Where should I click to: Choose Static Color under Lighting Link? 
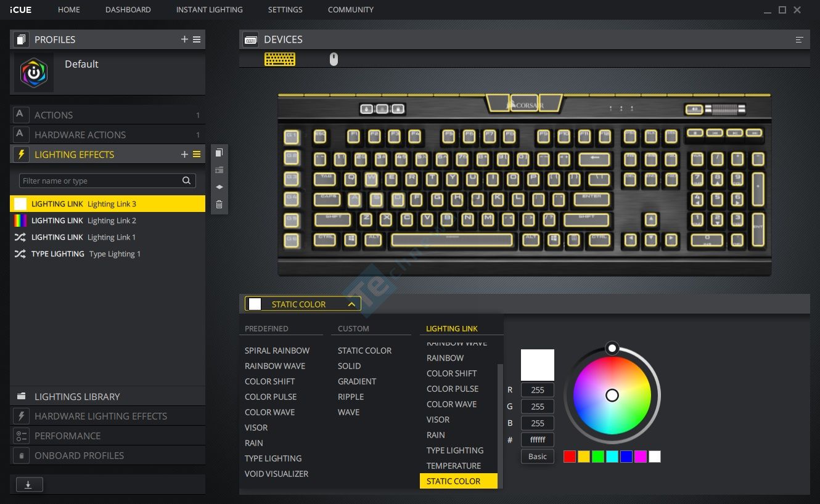click(x=458, y=481)
